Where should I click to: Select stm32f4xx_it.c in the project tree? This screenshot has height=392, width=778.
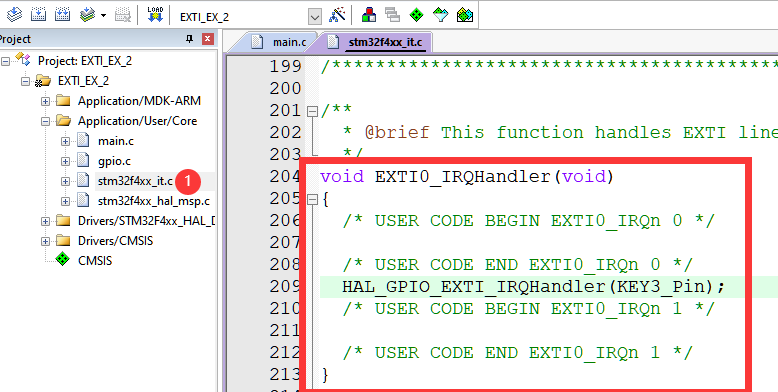click(135, 182)
